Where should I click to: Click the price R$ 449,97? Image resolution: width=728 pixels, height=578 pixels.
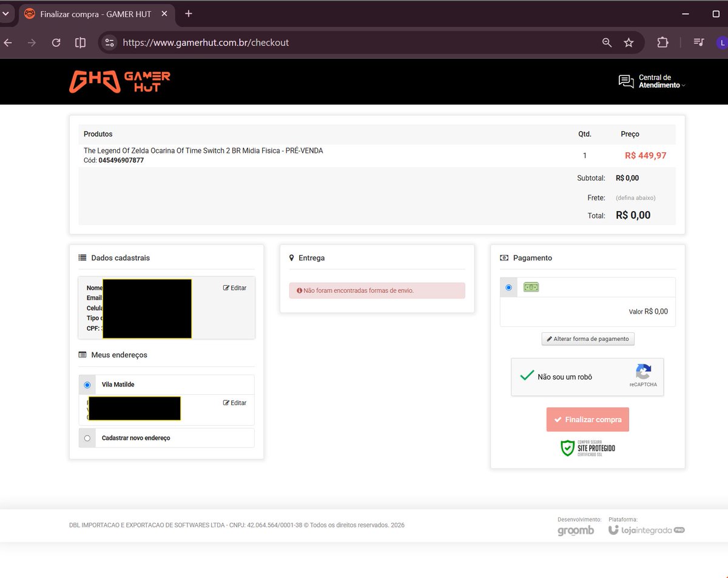tap(645, 156)
